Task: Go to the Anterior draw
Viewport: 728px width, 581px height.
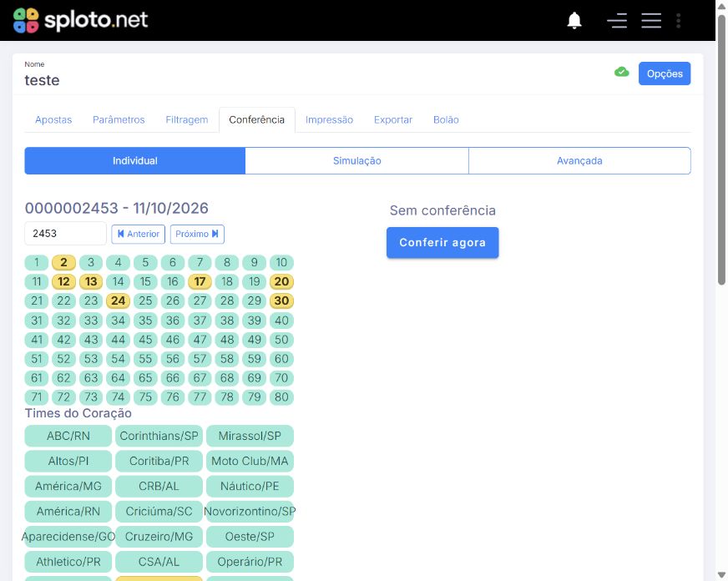Action: pyautogui.click(x=139, y=234)
